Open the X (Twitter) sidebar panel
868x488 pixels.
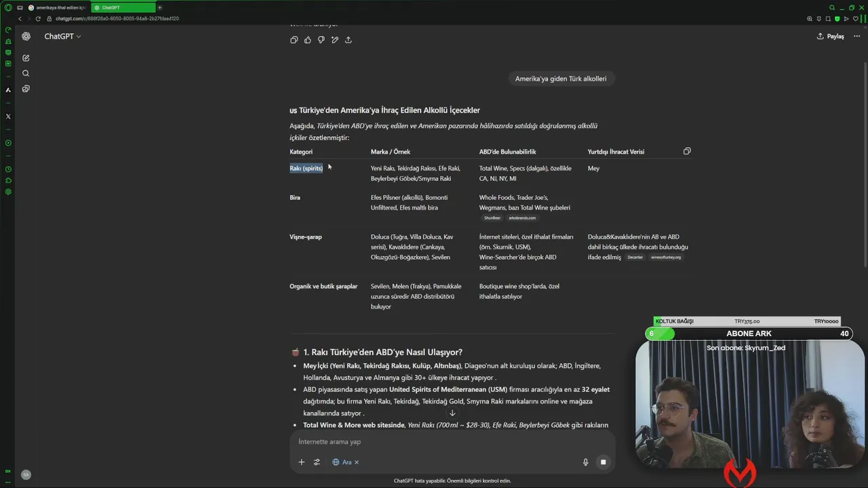click(x=8, y=117)
